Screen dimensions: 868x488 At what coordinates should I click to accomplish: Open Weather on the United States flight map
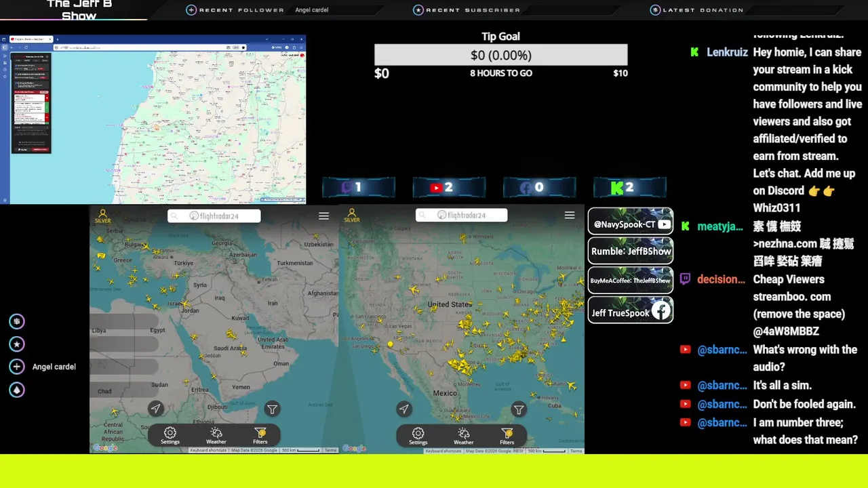click(x=464, y=436)
